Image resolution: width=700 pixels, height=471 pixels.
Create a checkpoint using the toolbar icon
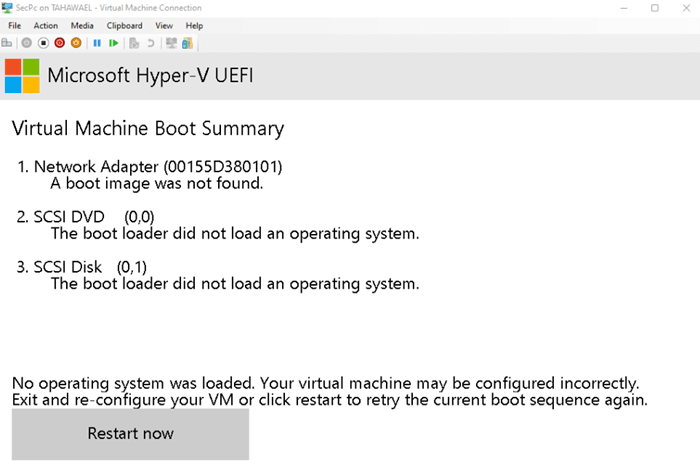134,43
